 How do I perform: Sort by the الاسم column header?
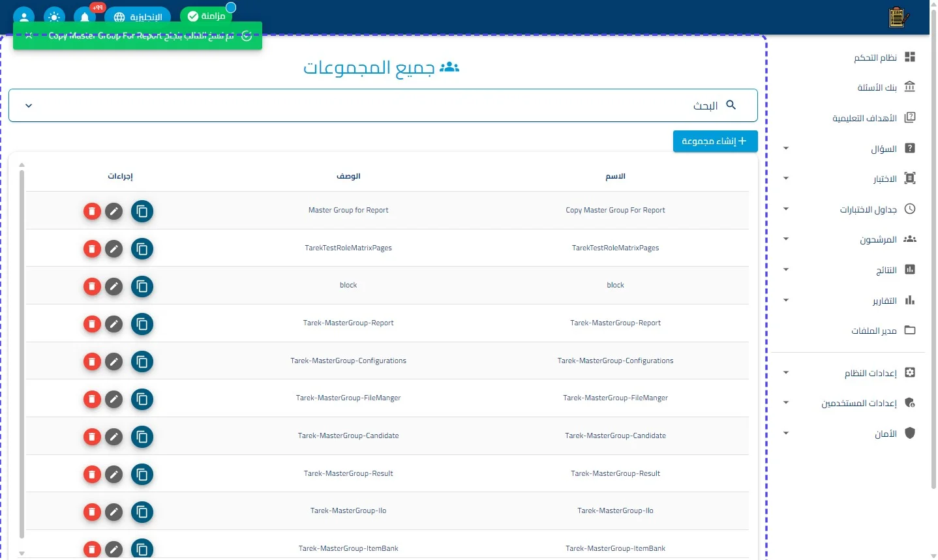click(615, 176)
